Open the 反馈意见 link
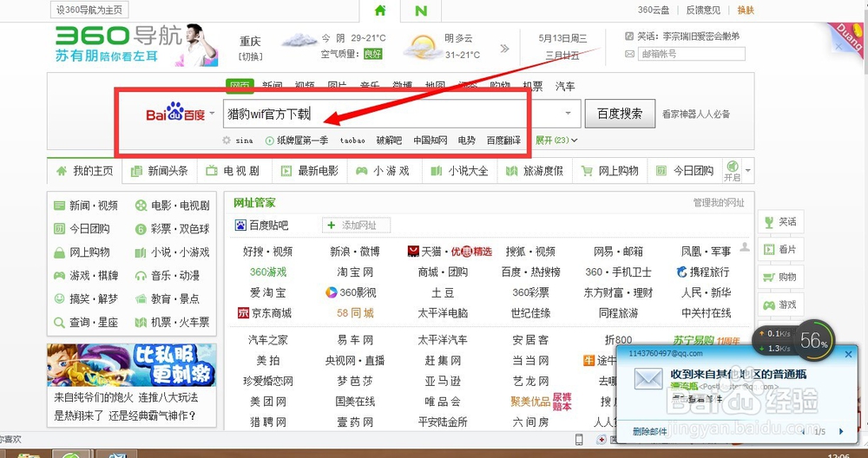 point(703,10)
